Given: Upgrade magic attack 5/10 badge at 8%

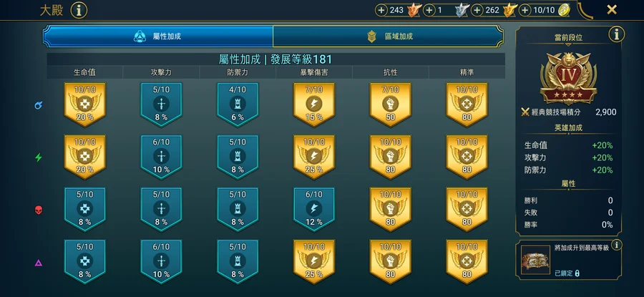Looking at the screenshot, I should tap(162, 104).
